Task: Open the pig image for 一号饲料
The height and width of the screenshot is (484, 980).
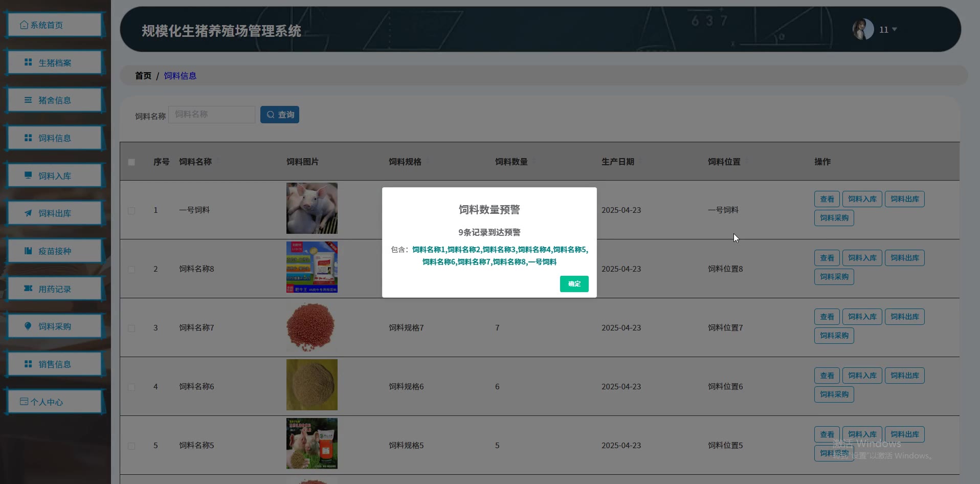Action: (312, 208)
